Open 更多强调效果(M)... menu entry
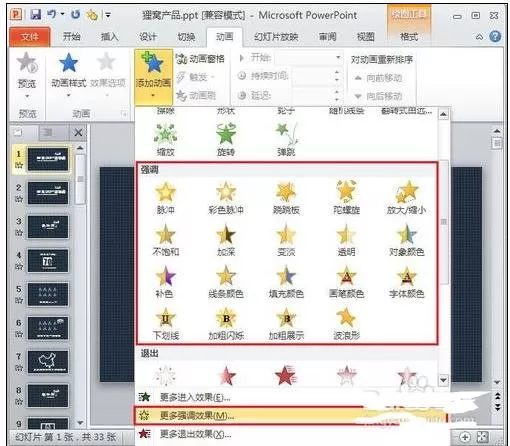The height and width of the screenshot is (446, 510). pyautogui.click(x=289, y=415)
